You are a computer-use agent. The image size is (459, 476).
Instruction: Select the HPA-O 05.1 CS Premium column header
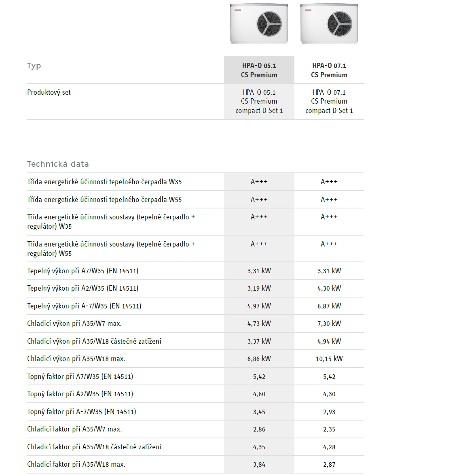259,70
